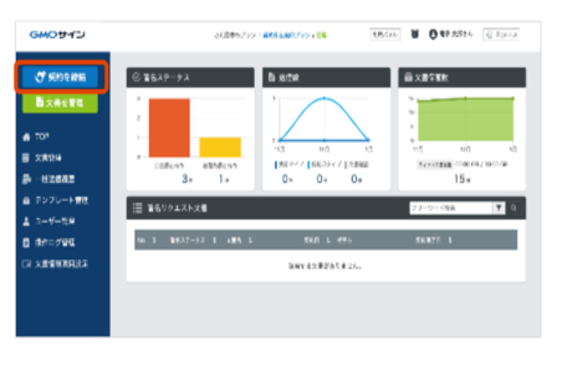Click the blue plan link in header

(x=287, y=35)
